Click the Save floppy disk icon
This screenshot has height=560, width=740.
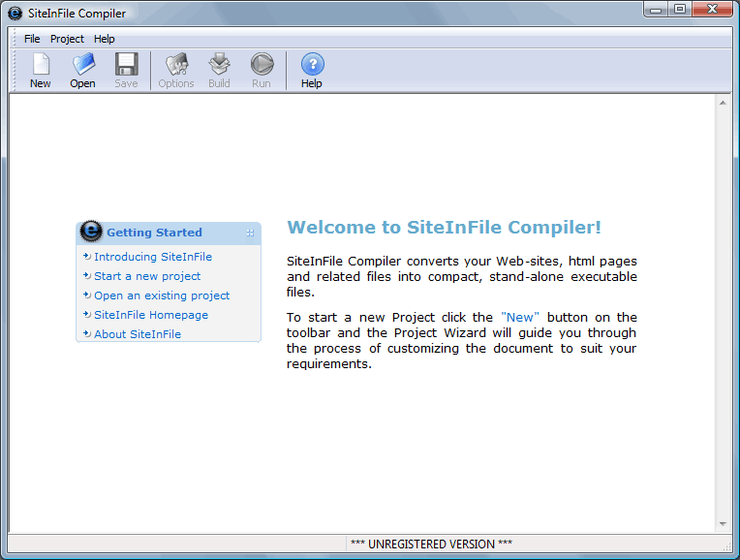[126, 65]
